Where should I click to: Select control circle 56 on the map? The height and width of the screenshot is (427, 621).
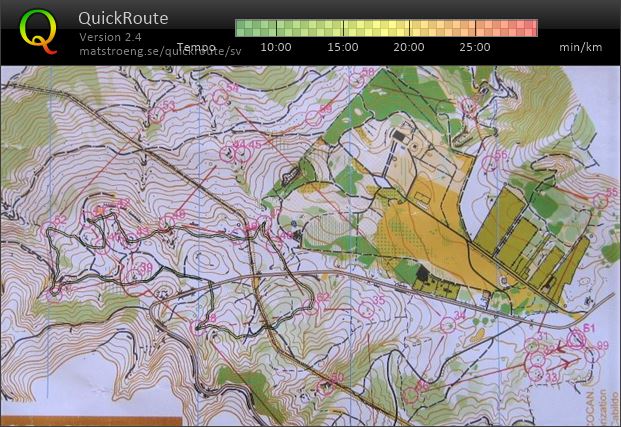490,163
